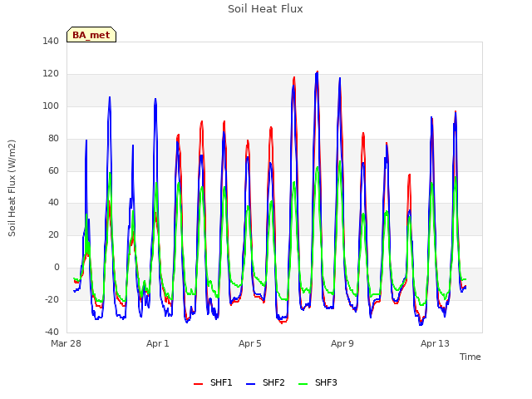Click the red SHF1 legend color marker
Viewport: 532px width, 399px height.
pos(198,384)
